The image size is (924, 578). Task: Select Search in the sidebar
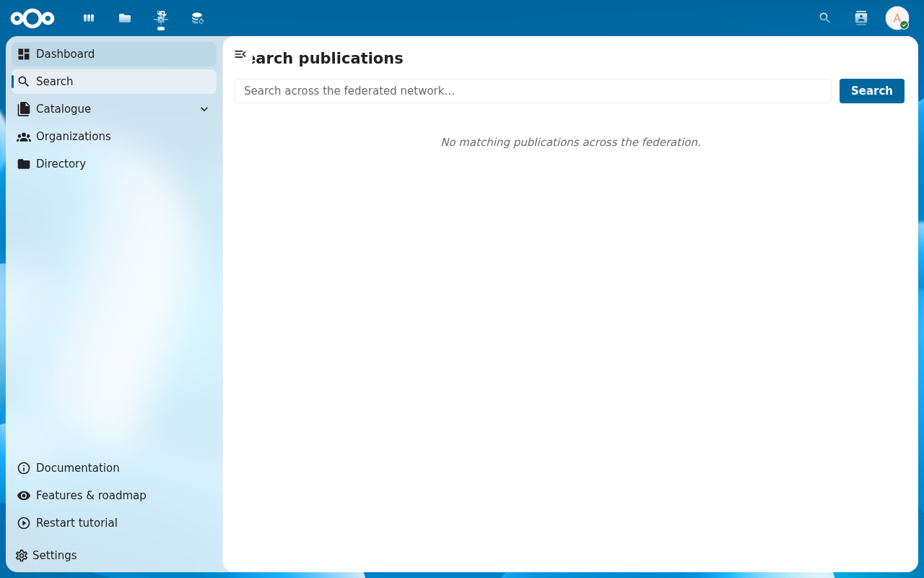click(x=114, y=82)
